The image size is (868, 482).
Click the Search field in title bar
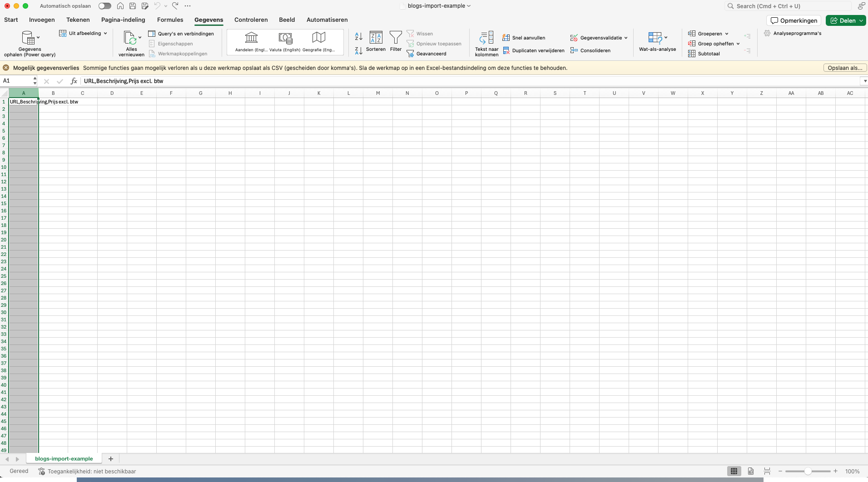coord(788,6)
